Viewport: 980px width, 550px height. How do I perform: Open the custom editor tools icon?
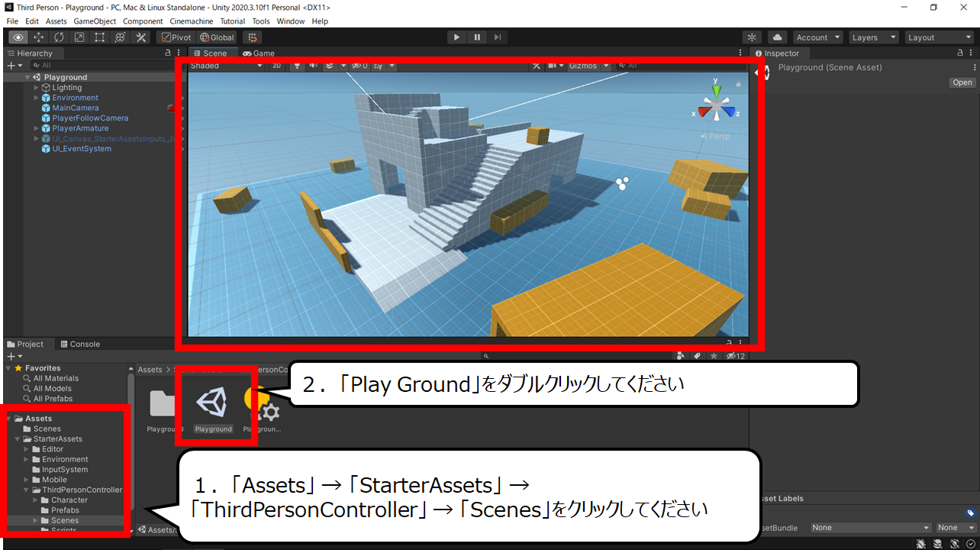point(141,37)
